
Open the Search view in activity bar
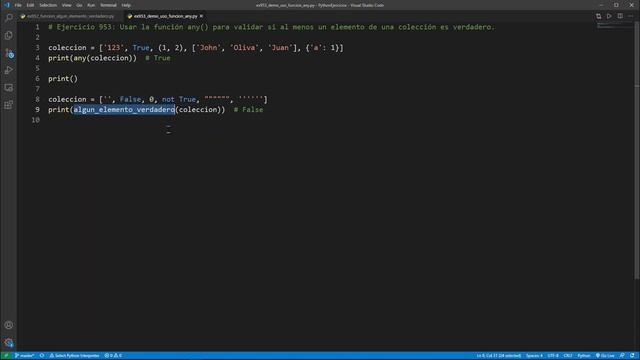9,18
